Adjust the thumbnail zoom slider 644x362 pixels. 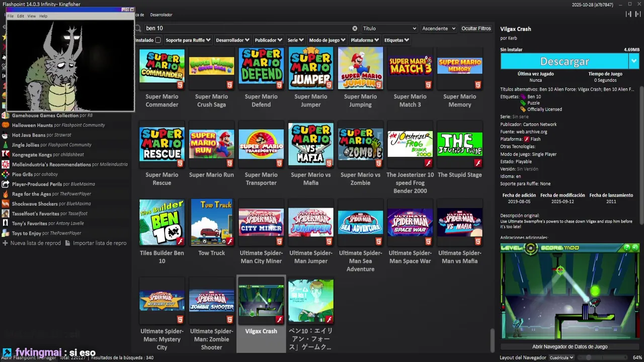[x=602, y=357]
